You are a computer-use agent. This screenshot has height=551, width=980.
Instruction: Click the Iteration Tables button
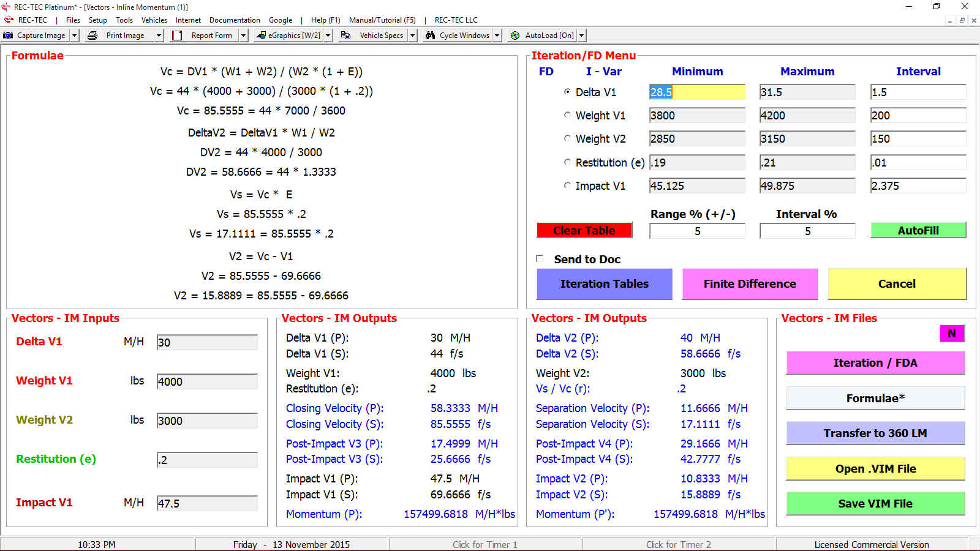pos(604,284)
